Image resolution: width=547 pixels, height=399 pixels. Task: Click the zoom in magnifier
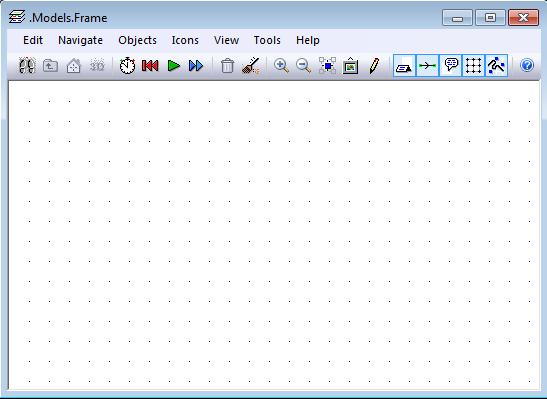tap(281, 66)
